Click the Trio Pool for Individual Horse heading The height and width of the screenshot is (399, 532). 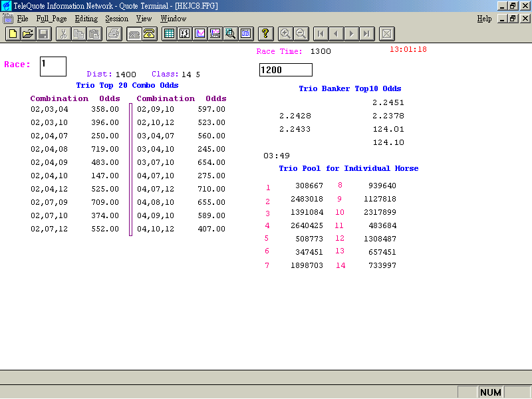(348, 169)
